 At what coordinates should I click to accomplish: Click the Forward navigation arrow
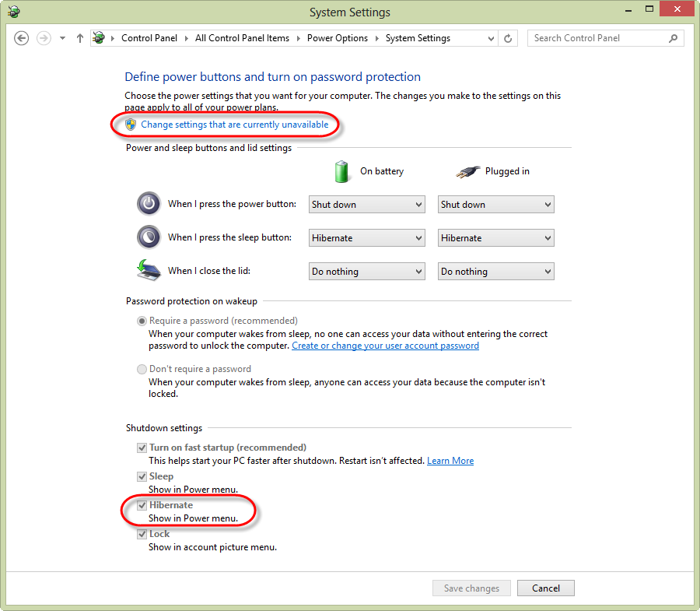44,38
